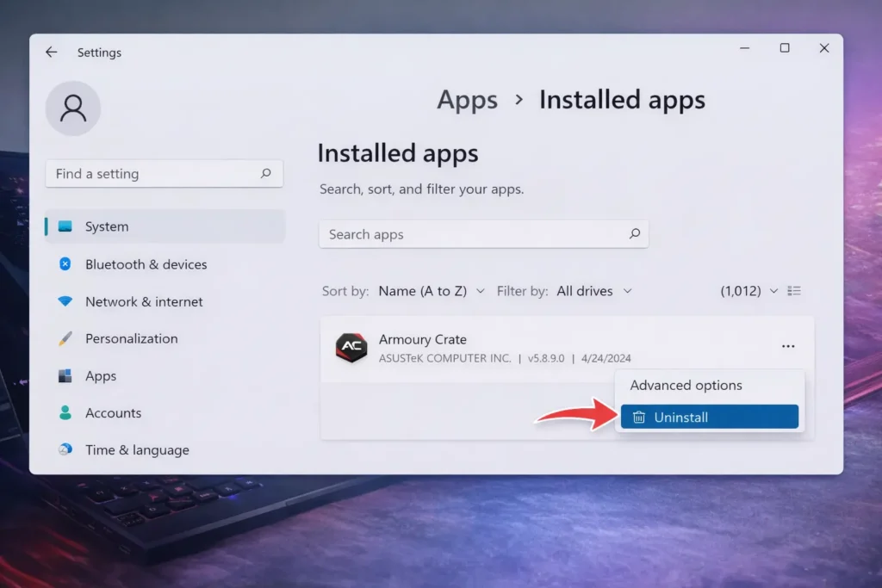Open Advanced options for Armoury Crate
Screen dimensions: 882x588
point(685,385)
